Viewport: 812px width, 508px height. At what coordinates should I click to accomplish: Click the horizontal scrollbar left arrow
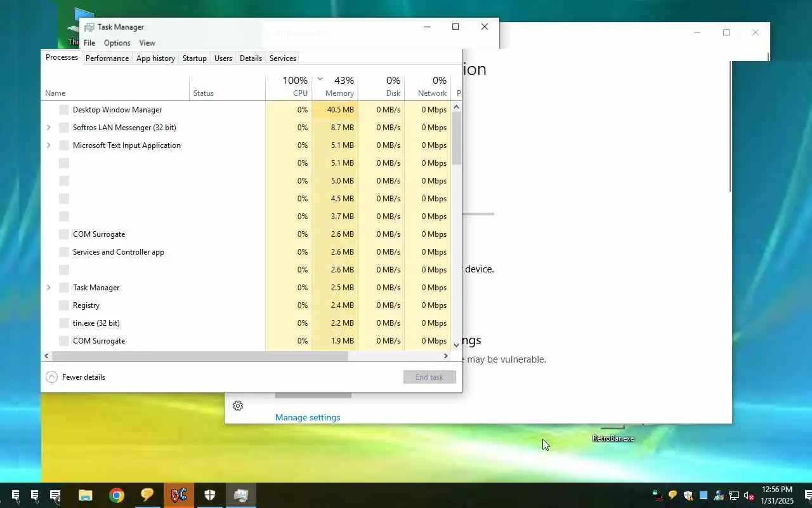click(46, 356)
